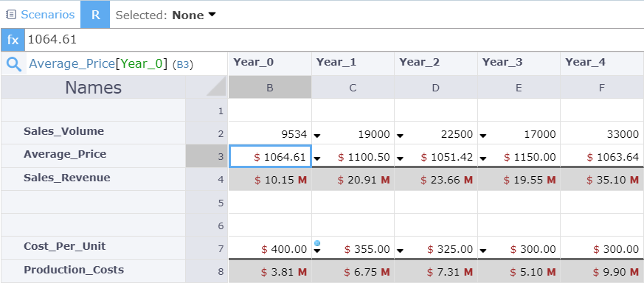Toggle the R button
The height and width of the screenshot is (283, 644).
tap(95, 15)
